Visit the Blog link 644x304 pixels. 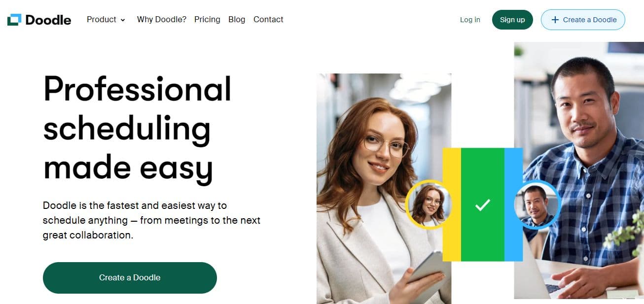click(x=237, y=20)
